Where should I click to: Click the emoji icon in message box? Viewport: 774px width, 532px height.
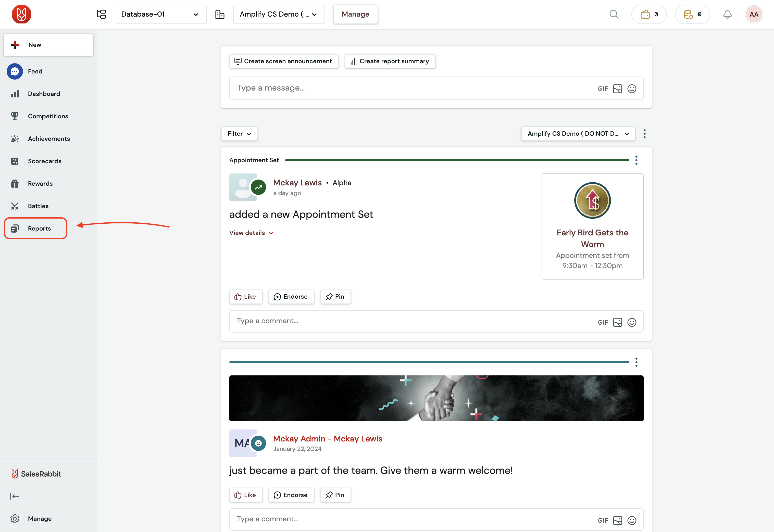(632, 89)
